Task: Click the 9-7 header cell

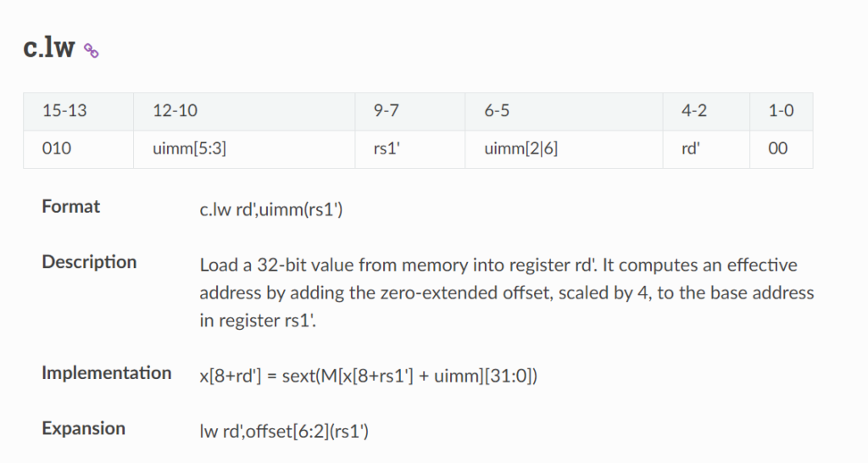Action: point(409,112)
